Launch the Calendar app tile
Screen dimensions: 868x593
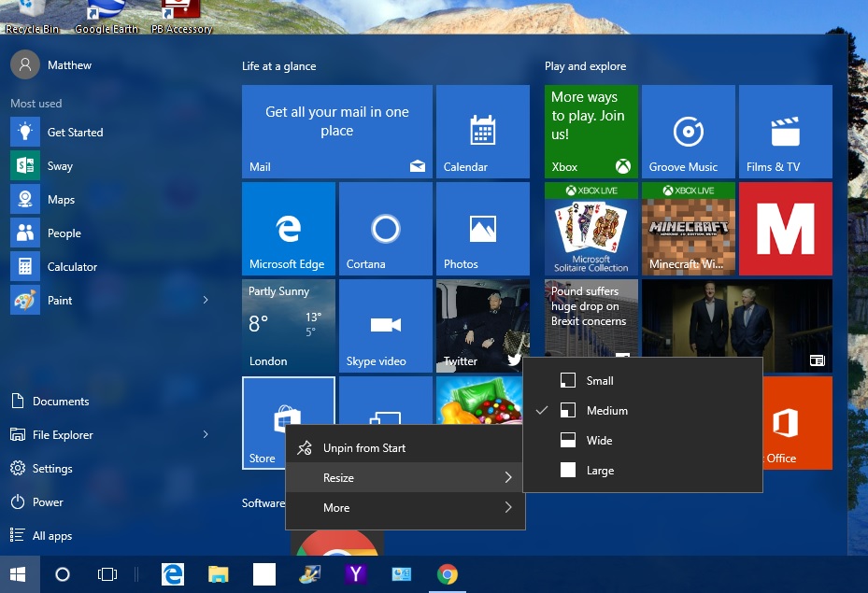pyautogui.click(x=482, y=131)
